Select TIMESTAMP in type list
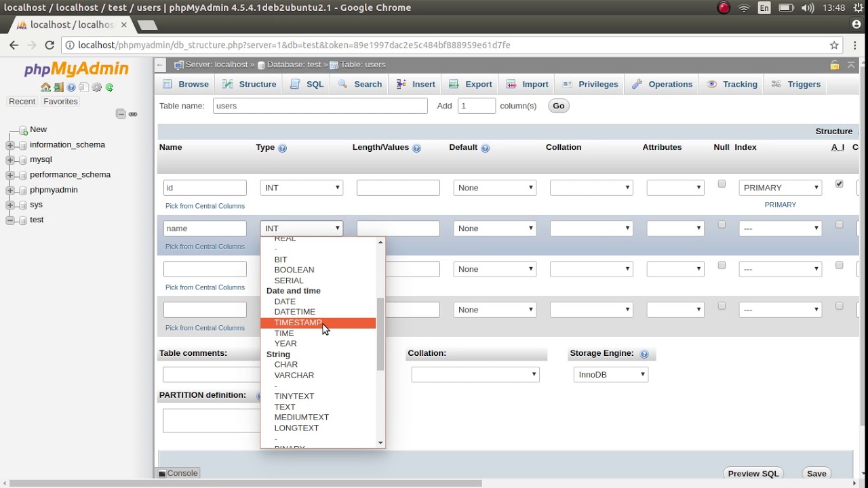The height and width of the screenshot is (488, 868). pyautogui.click(x=318, y=323)
